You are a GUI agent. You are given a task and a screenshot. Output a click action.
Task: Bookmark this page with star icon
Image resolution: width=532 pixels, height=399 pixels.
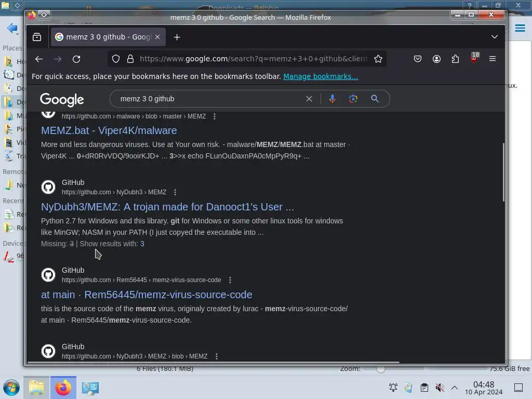[378, 59]
